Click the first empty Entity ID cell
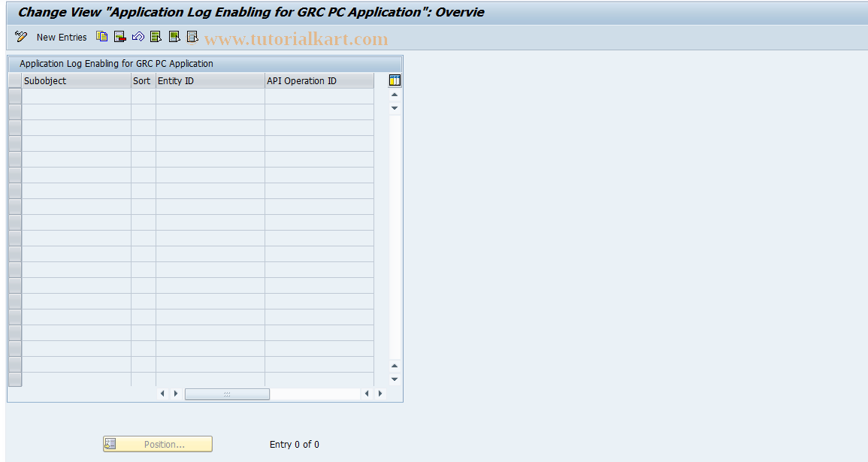This screenshot has width=868, height=462. [210, 96]
